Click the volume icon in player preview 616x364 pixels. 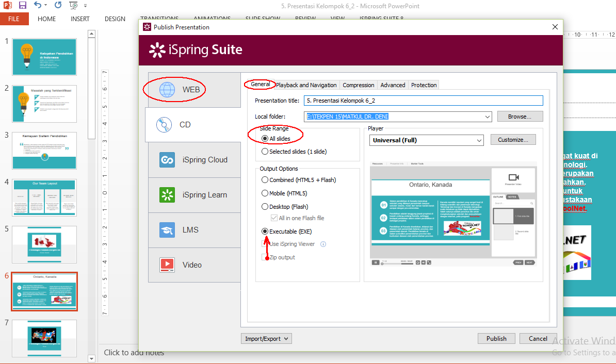pyautogui.click(x=424, y=262)
